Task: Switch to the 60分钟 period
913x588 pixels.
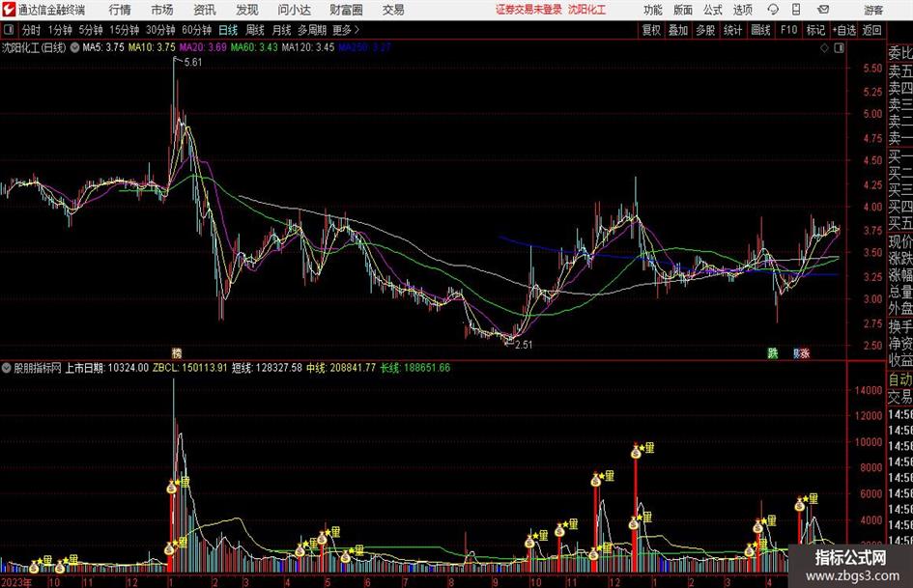Action: click(196, 30)
